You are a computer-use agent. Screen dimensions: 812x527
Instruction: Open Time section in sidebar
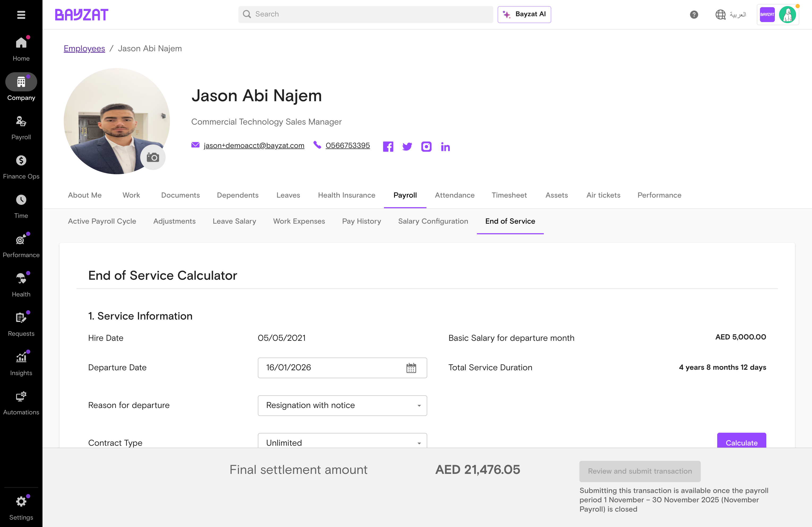(x=21, y=206)
